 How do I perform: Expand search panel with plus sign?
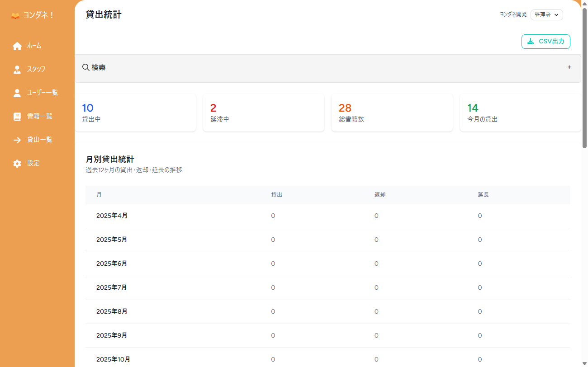(x=569, y=67)
